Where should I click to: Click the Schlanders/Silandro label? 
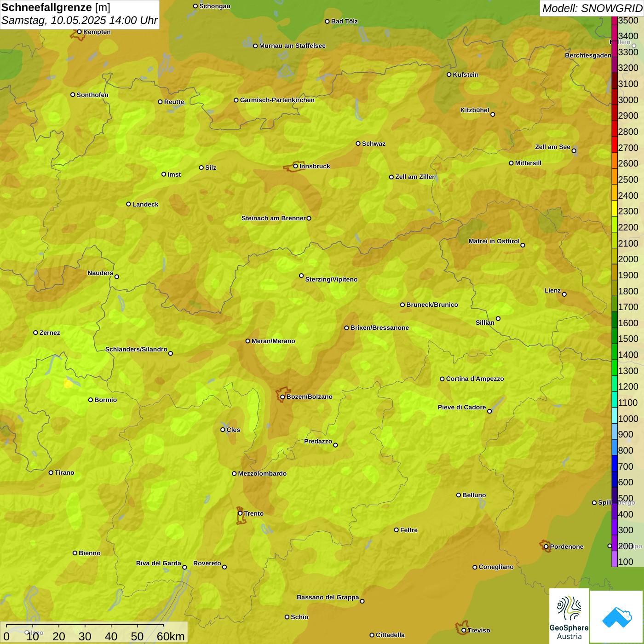136,349
